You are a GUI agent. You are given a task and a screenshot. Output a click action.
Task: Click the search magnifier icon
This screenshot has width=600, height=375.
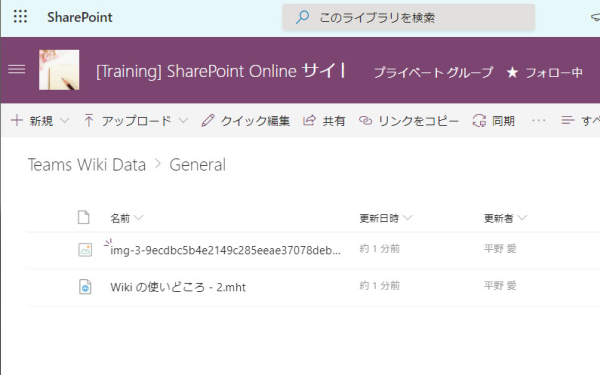(302, 17)
